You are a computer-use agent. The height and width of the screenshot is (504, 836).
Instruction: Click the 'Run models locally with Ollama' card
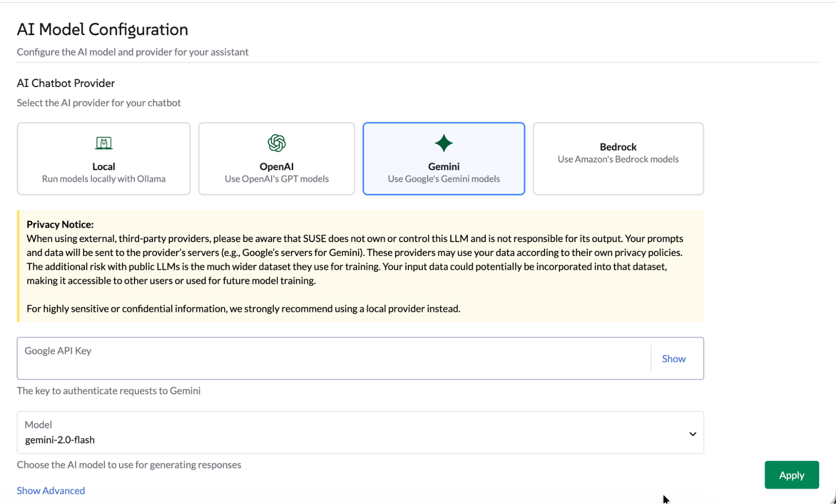103,179
